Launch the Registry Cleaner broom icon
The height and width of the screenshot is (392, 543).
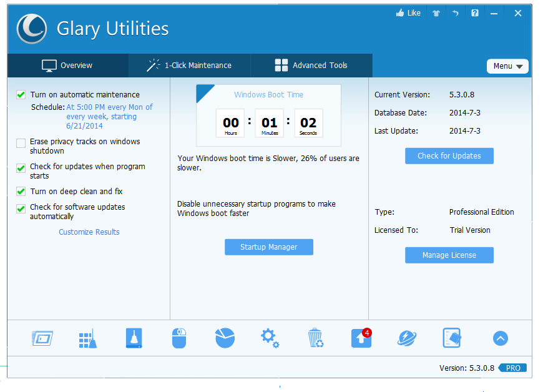(87, 338)
